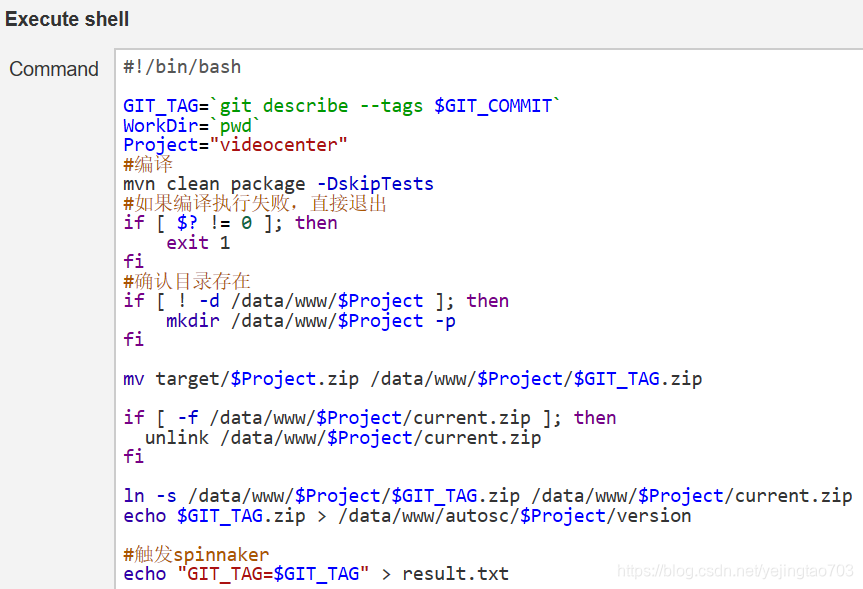Image resolution: width=863 pixels, height=589 pixels.
Task: Click the 'if [ ! -d /data/www/$Project ]' line
Action: click(316, 301)
